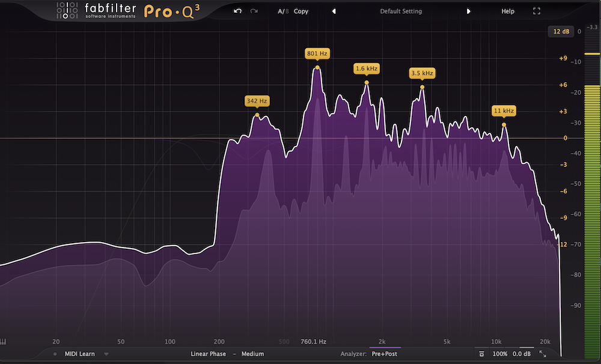Image resolution: width=601 pixels, height=364 pixels.
Task: Open the Help menu
Action: tap(508, 11)
